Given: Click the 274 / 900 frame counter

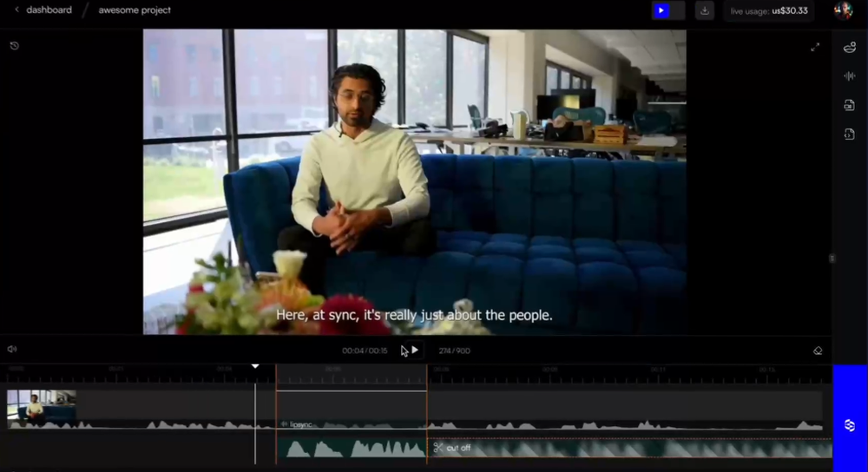Looking at the screenshot, I should pyautogui.click(x=455, y=351).
